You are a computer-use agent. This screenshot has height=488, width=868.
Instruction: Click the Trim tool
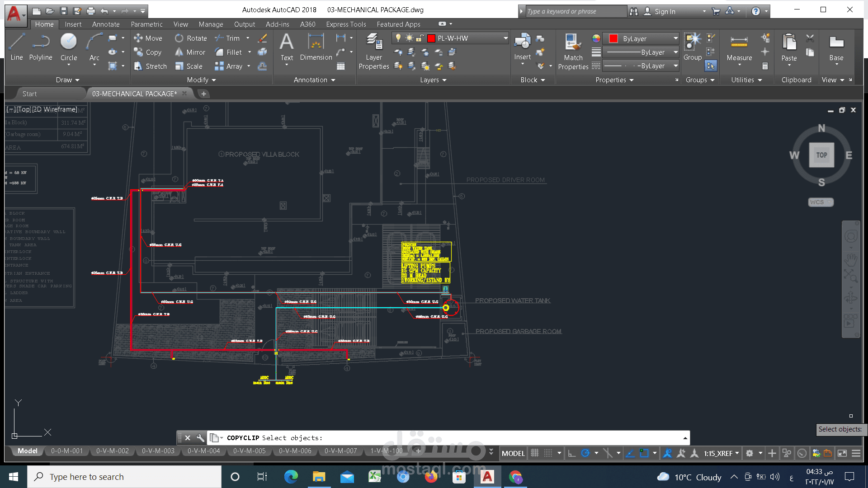point(227,38)
